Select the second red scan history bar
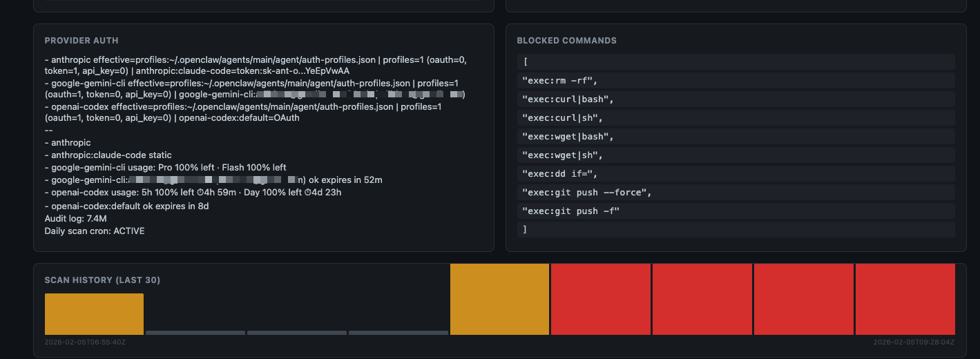The image size is (980, 359). 702,299
